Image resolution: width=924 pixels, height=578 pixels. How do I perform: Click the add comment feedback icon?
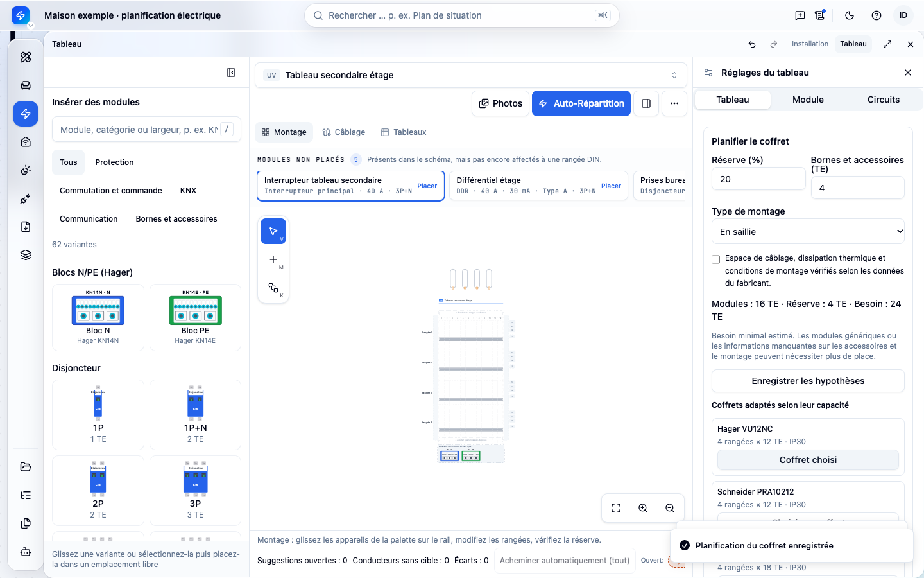[800, 15]
